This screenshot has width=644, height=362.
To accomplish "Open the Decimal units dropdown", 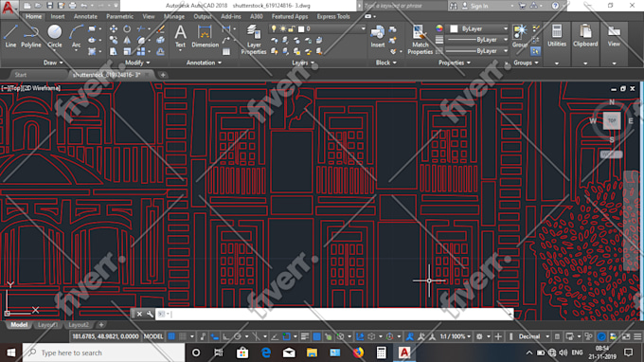I will pyautogui.click(x=533, y=336).
